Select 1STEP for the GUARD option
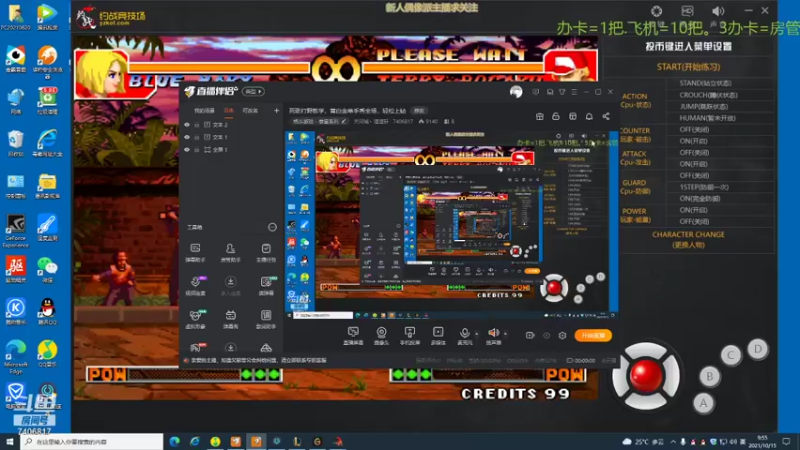Viewport: 800px width, 450px height. click(x=704, y=187)
